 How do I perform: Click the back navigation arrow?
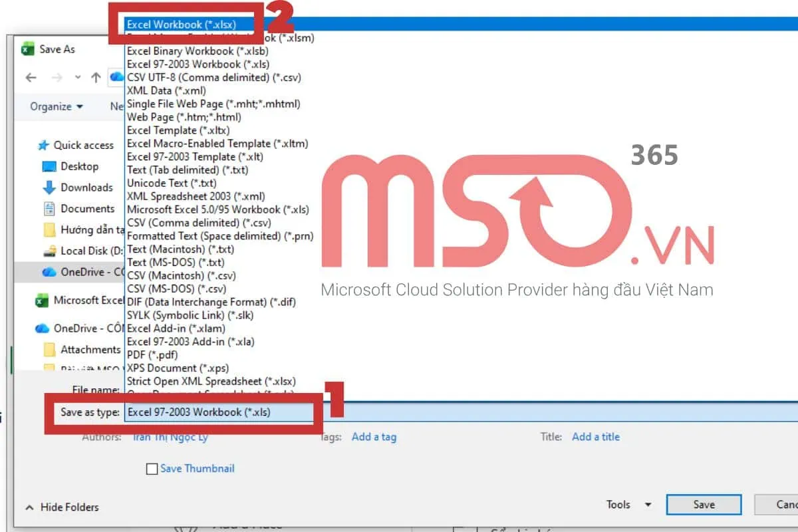[x=31, y=78]
